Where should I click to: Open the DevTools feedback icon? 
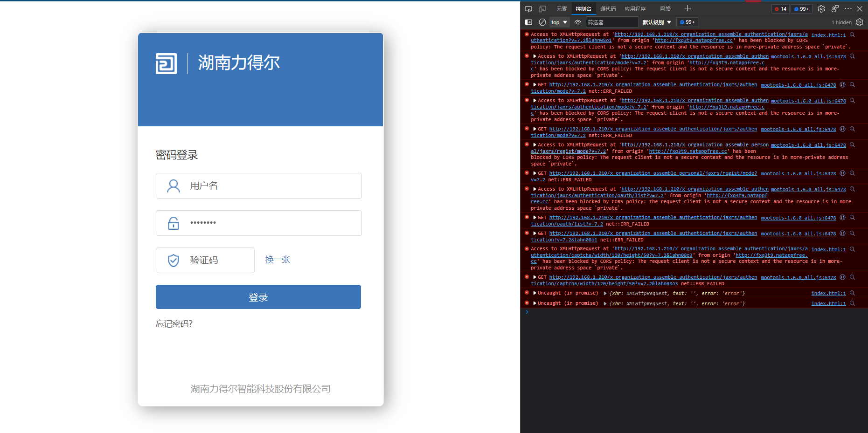tap(835, 9)
